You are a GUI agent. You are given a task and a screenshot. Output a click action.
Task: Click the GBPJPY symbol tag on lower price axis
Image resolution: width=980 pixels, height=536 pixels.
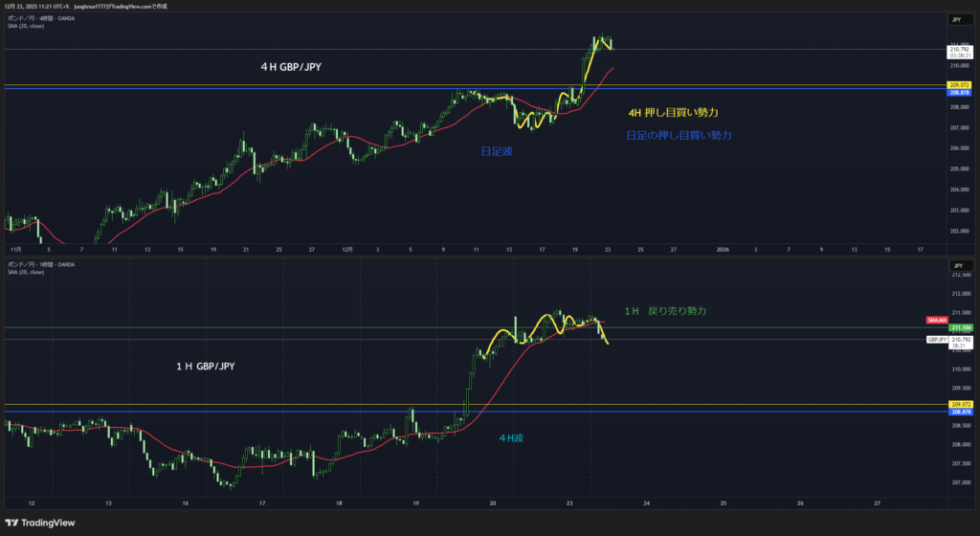(937, 339)
